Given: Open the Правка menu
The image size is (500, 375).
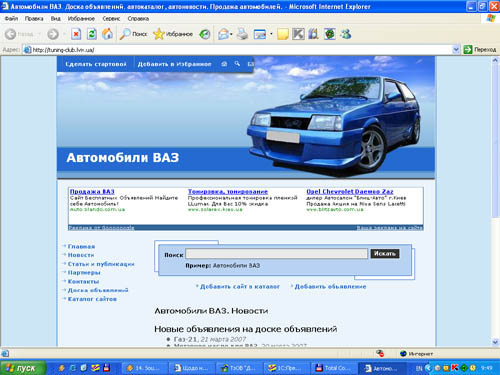Looking at the screenshot, I should 34,19.
